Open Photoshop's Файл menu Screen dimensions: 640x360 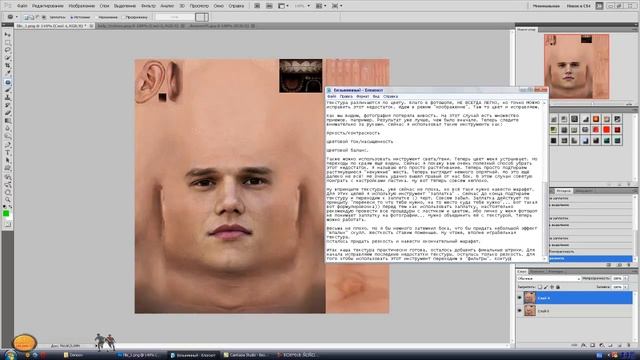coord(22,6)
